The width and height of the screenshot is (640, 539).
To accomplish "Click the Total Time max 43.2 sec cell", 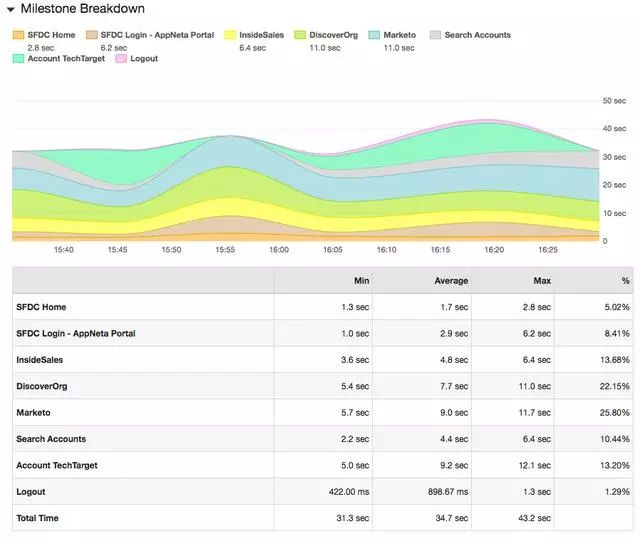I will (x=535, y=518).
